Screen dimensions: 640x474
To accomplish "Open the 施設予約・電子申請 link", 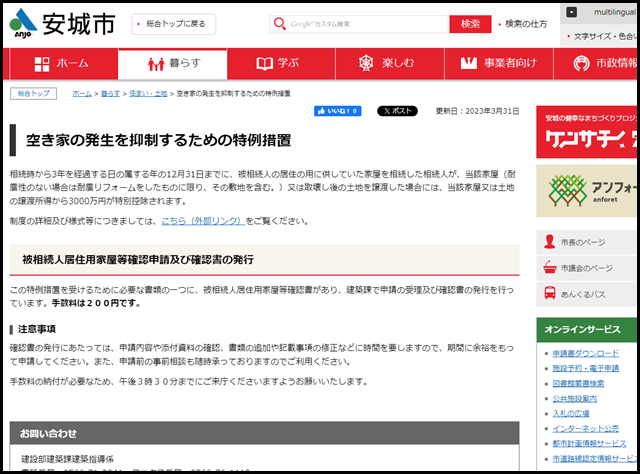I will (x=586, y=368).
